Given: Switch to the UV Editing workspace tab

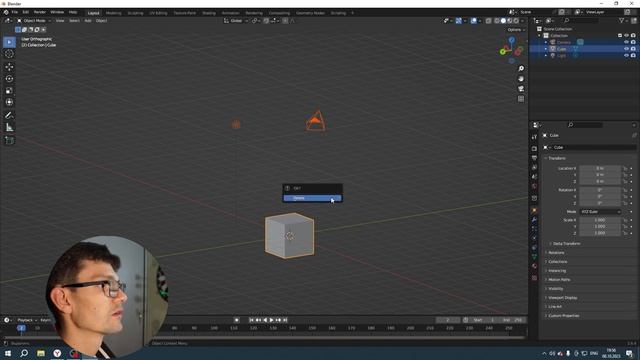Looking at the screenshot, I should click(158, 13).
